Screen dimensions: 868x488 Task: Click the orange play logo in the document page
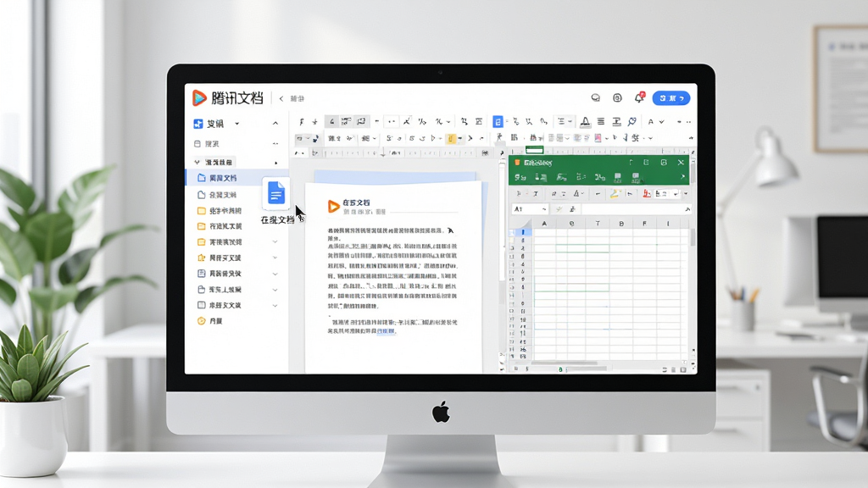coord(333,207)
